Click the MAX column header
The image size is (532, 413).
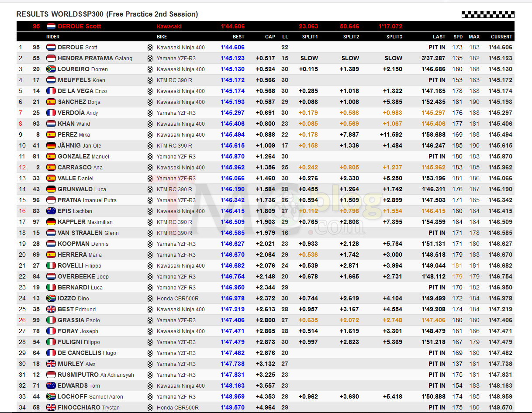(x=474, y=37)
